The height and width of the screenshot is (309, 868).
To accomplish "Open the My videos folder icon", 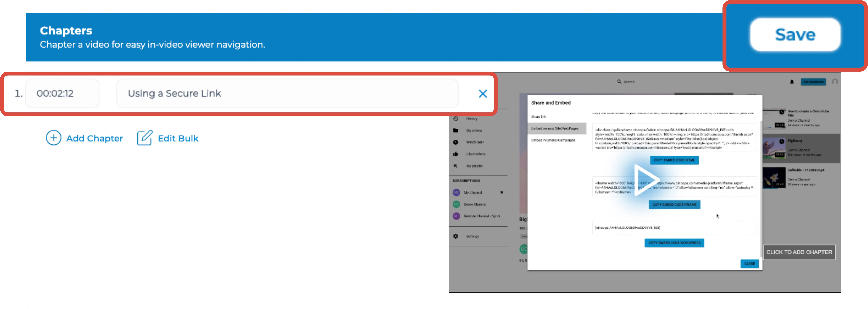I will pyautogui.click(x=456, y=130).
